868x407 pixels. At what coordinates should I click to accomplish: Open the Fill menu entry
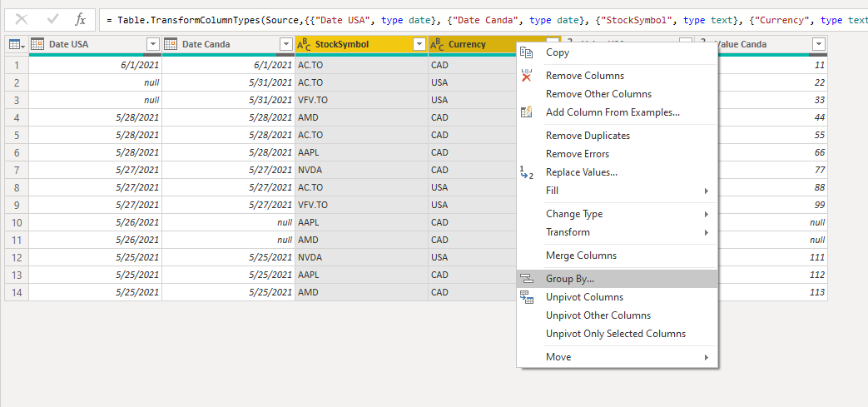[617, 191]
